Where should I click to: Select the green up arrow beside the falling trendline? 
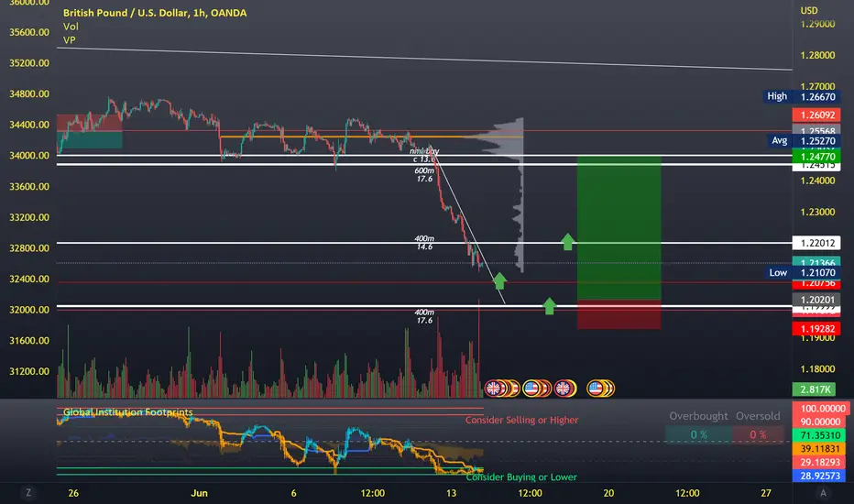click(499, 280)
